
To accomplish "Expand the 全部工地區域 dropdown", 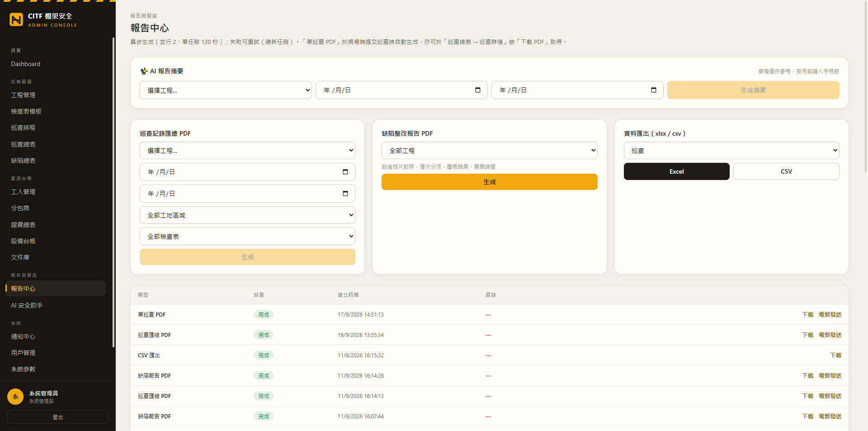I will pyautogui.click(x=247, y=215).
